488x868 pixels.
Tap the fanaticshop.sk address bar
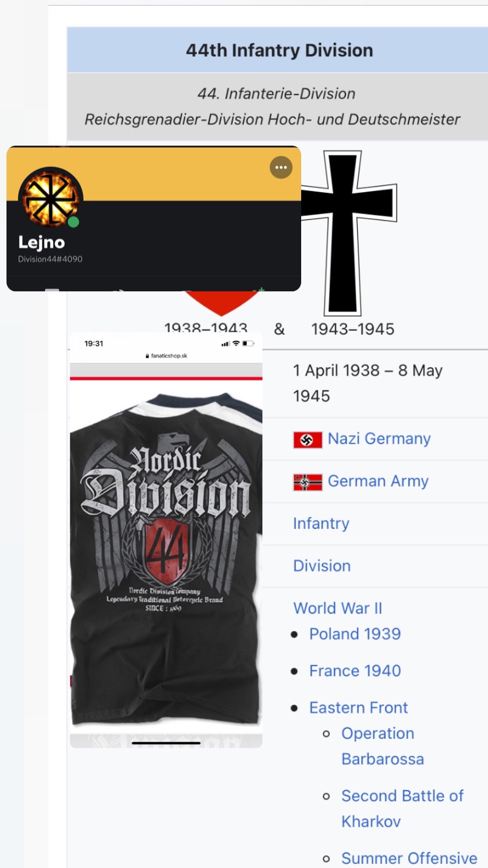point(166,356)
